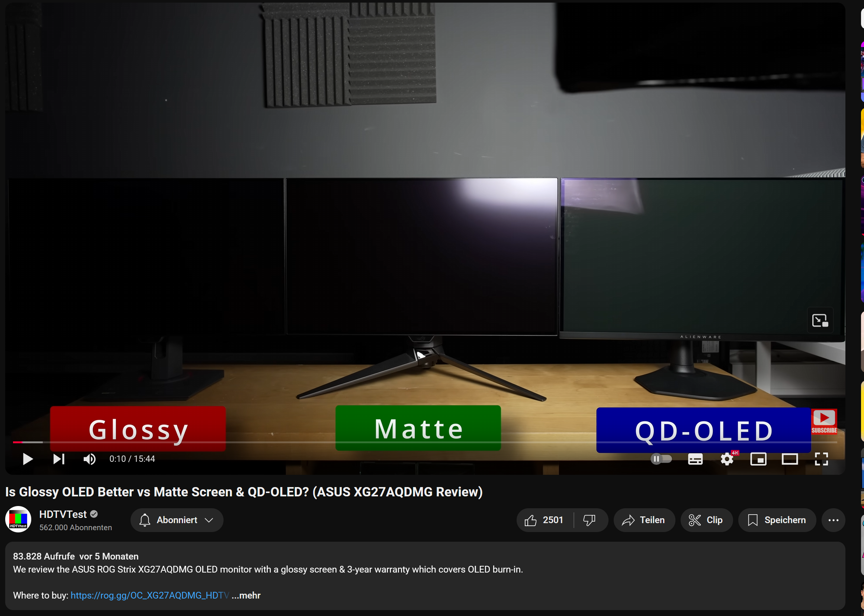Open the video settings gear
864x616 pixels.
(x=727, y=459)
